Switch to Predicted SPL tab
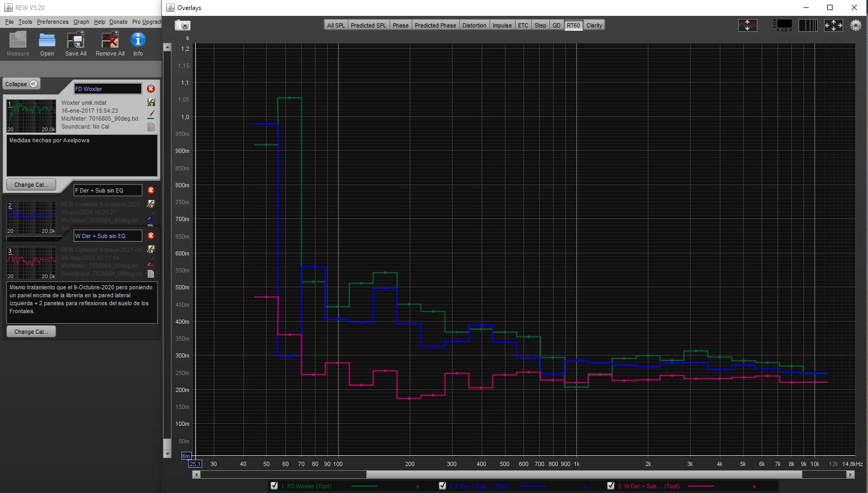Viewport: 868px width, 493px height. coord(368,25)
